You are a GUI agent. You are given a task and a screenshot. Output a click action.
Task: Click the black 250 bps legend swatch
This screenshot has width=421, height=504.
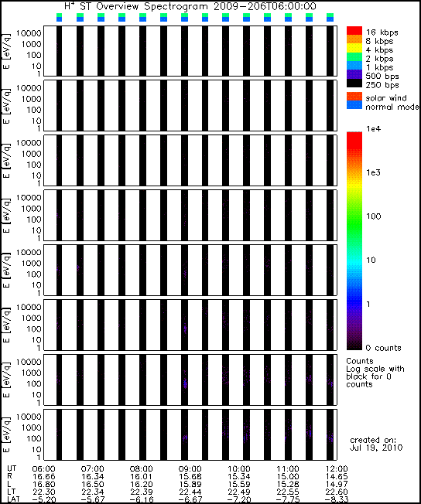point(354,83)
